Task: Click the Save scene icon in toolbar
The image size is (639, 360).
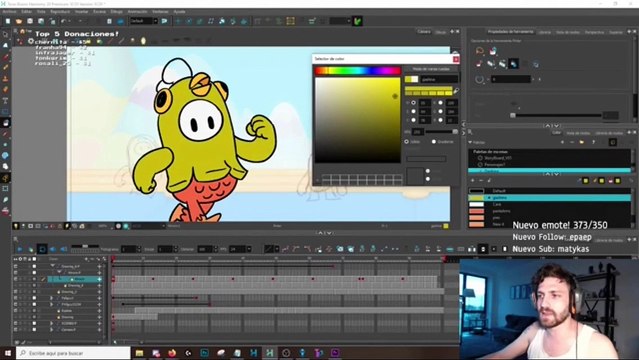Action: 30,21
